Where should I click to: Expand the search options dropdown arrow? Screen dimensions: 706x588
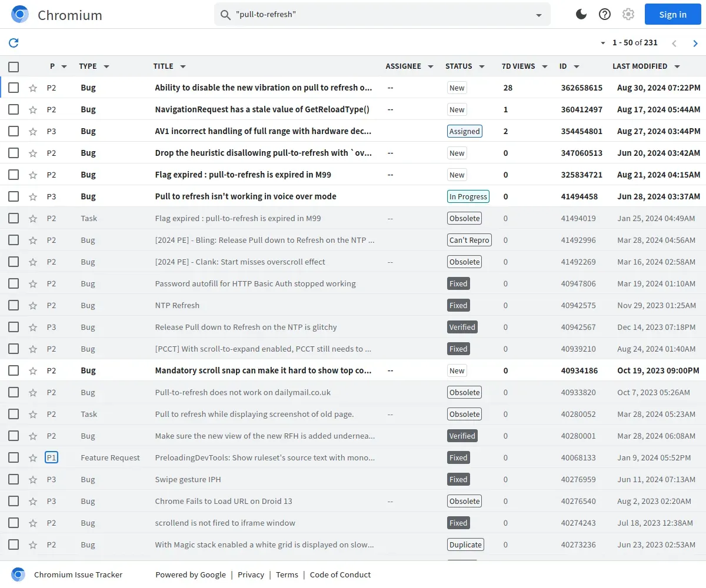click(539, 15)
